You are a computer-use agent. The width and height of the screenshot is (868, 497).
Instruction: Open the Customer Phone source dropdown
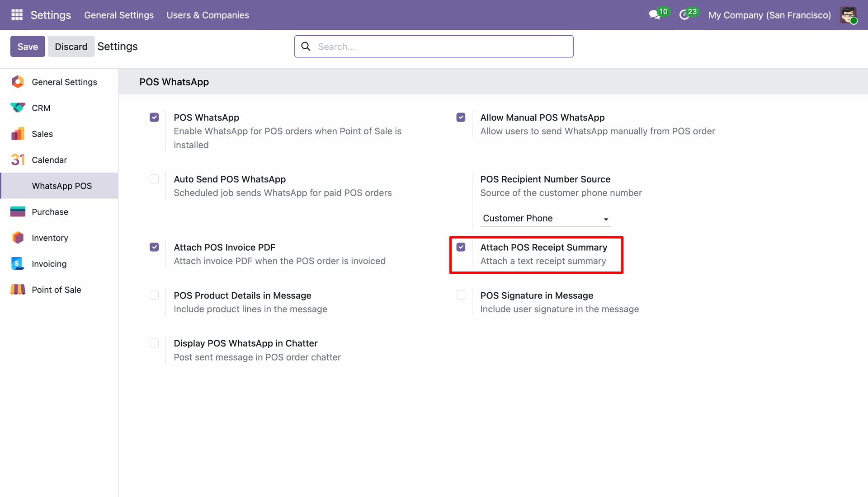coord(545,219)
